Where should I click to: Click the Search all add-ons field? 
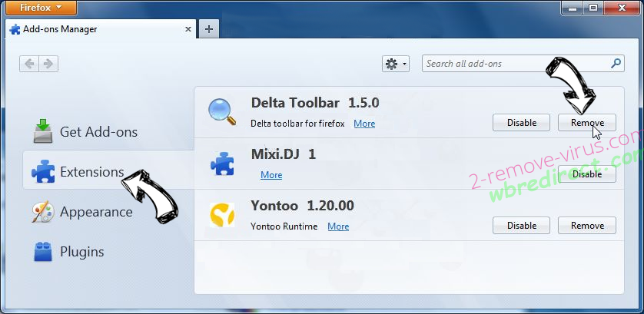[x=515, y=64]
